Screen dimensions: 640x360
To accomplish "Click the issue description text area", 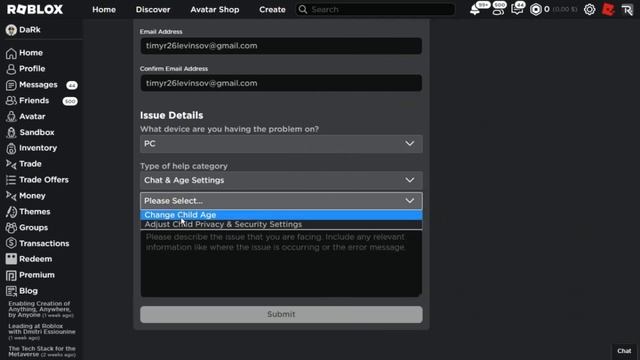I will pos(281,264).
